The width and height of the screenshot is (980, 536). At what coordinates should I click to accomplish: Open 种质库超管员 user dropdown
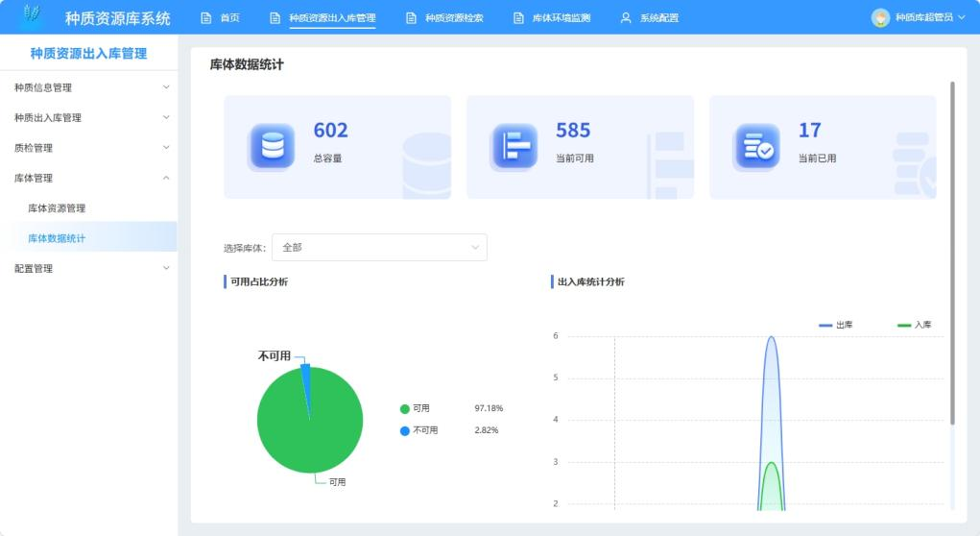coord(927,17)
